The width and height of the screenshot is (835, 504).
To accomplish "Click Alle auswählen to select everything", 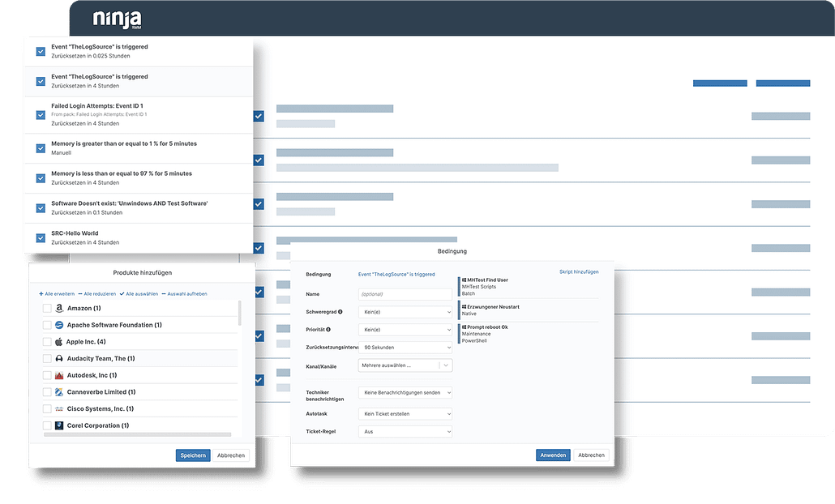I will pyautogui.click(x=139, y=294).
